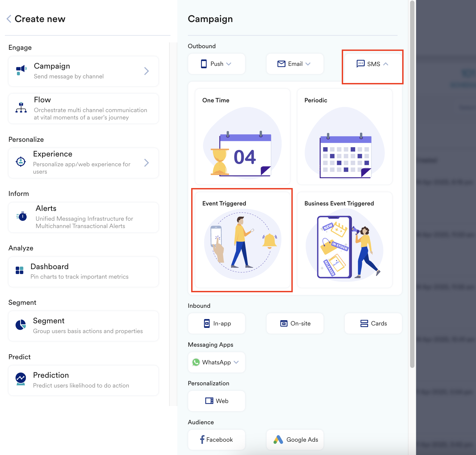Image resolution: width=476 pixels, height=455 pixels.
Task: Click the Prediction trend icon
Action: point(21,379)
